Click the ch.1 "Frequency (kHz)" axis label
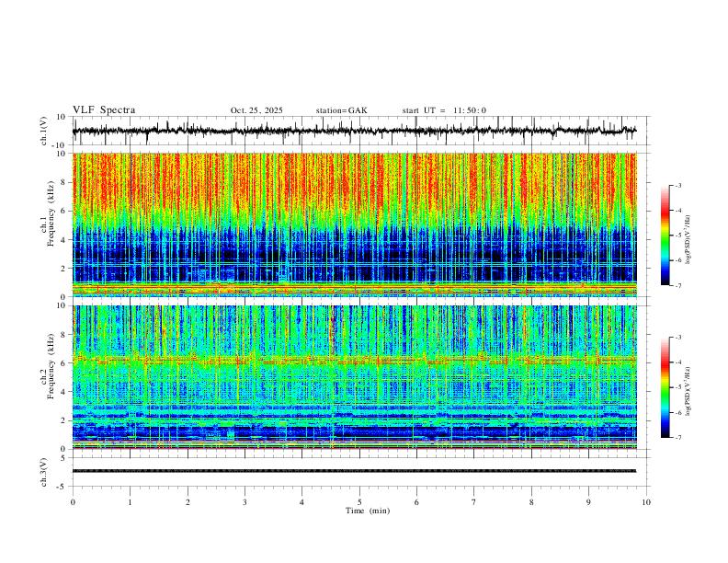The height and width of the screenshot is (563, 728). [x=51, y=213]
